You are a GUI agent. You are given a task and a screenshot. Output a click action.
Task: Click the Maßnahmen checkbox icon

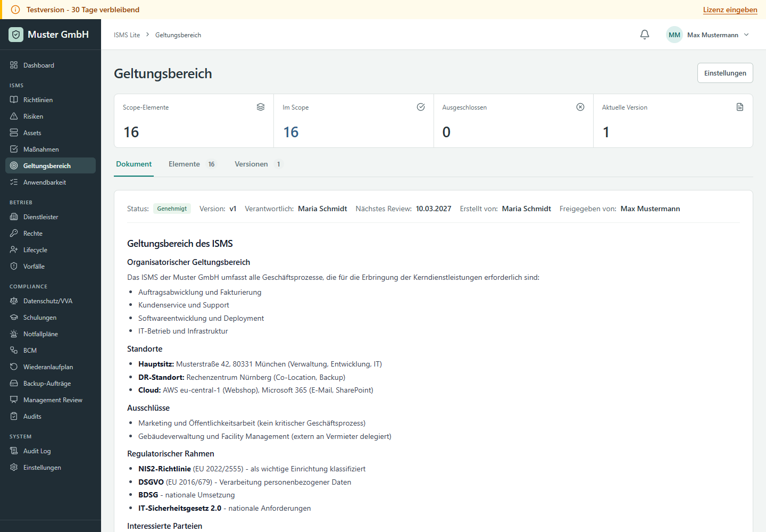pos(14,149)
